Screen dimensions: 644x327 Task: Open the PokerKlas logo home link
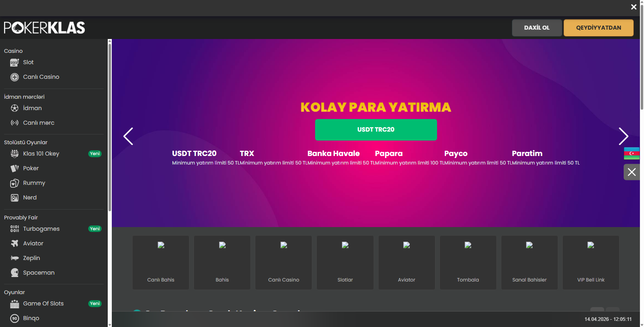tap(45, 28)
